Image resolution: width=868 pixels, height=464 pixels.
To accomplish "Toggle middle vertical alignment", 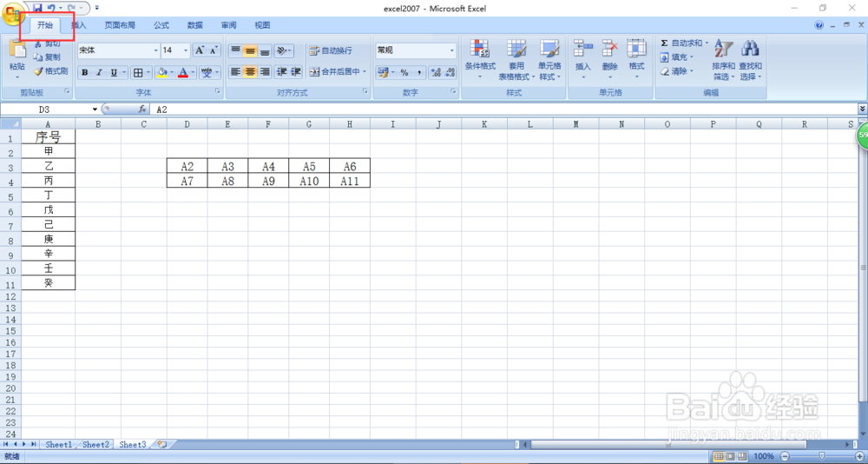I will (x=250, y=51).
